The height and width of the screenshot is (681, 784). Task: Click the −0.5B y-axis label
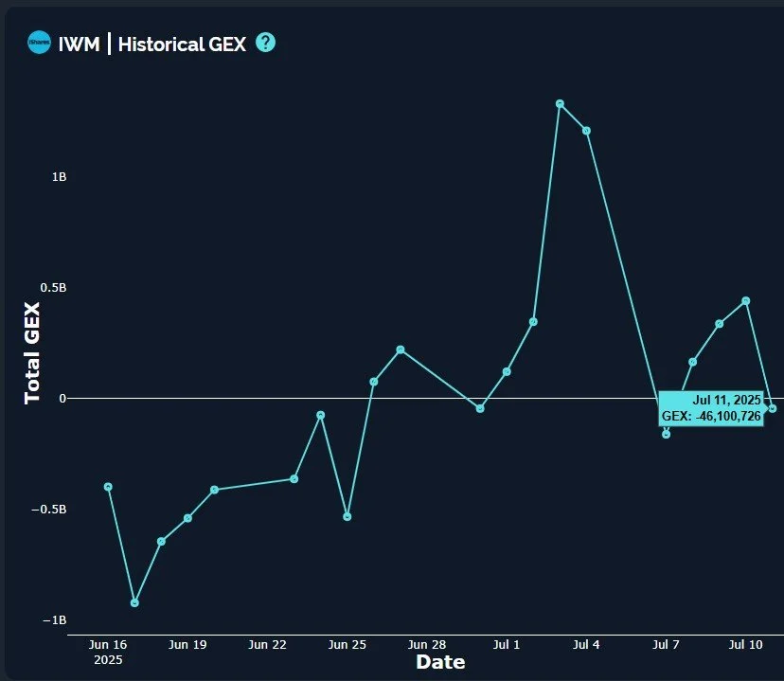click(x=49, y=510)
